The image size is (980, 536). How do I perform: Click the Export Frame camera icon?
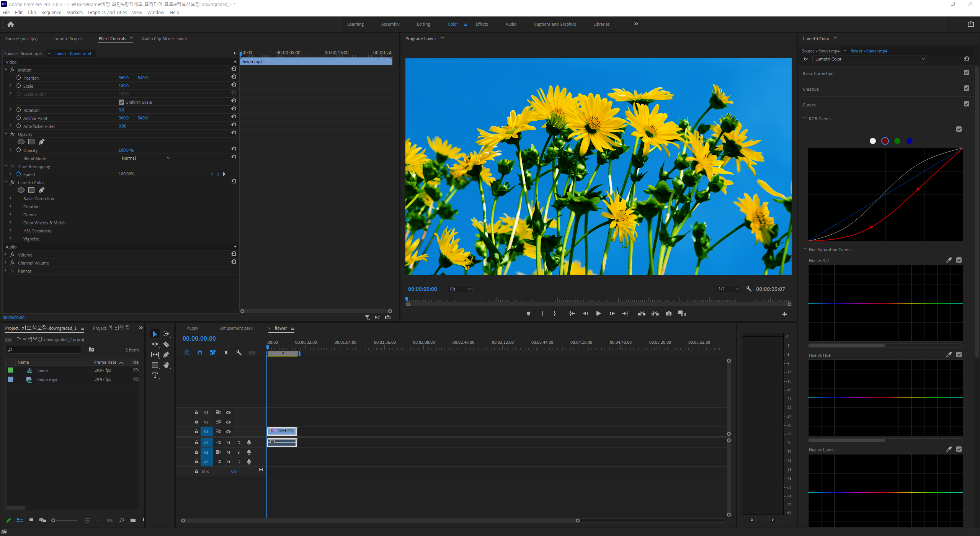click(x=668, y=314)
